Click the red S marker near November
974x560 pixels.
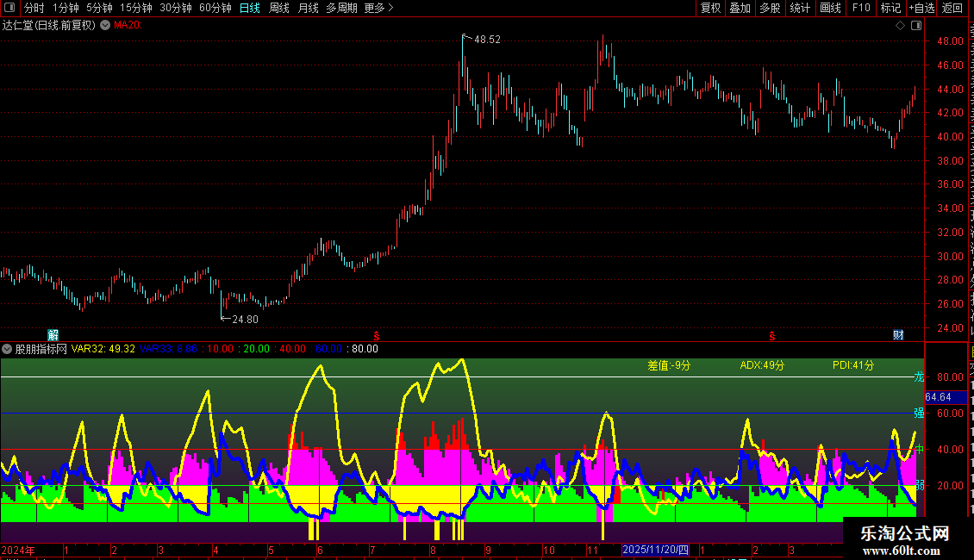coord(772,336)
